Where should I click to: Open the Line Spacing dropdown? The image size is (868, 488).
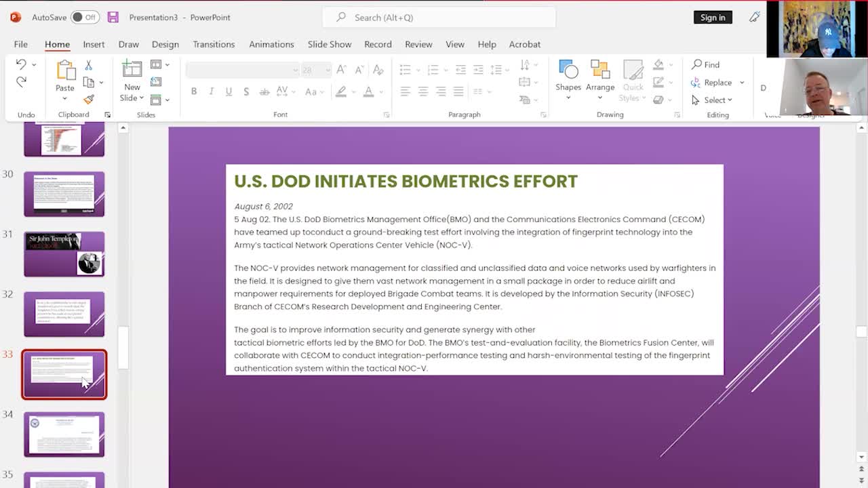click(499, 70)
